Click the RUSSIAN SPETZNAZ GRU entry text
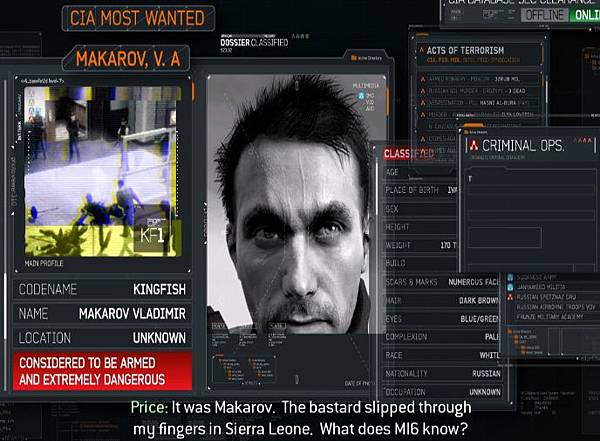Screen dimensions: 600x441 546,297
